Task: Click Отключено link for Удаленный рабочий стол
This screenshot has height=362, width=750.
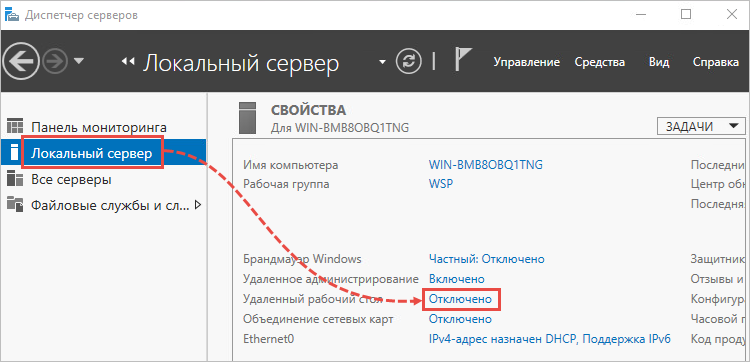Action: (460, 299)
